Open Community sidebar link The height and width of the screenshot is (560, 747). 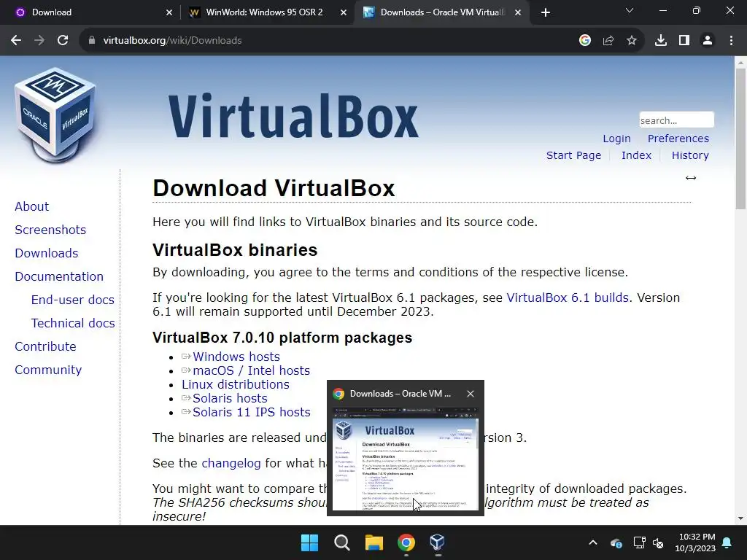(x=48, y=370)
